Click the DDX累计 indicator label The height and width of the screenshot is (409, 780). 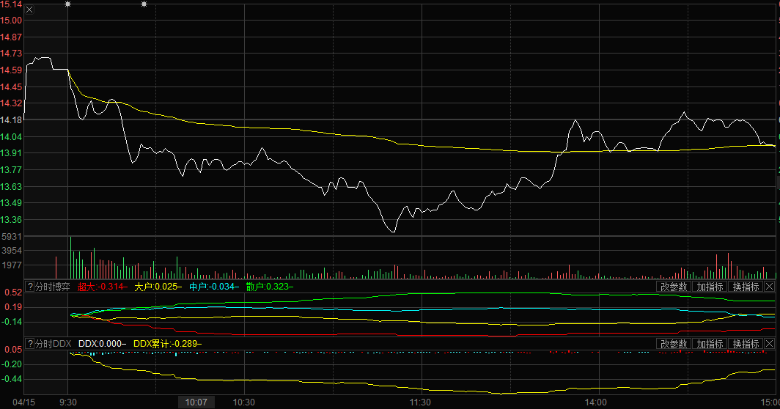167,344
